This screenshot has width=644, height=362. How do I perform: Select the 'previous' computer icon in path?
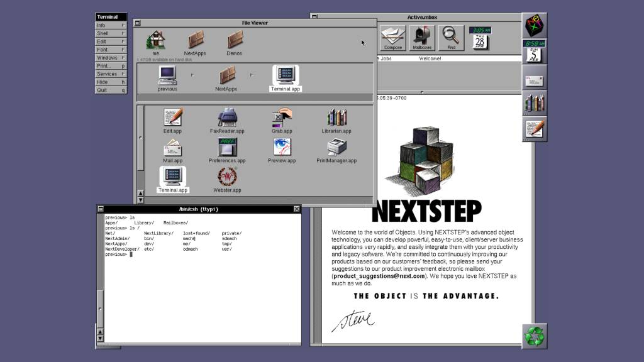tap(167, 78)
